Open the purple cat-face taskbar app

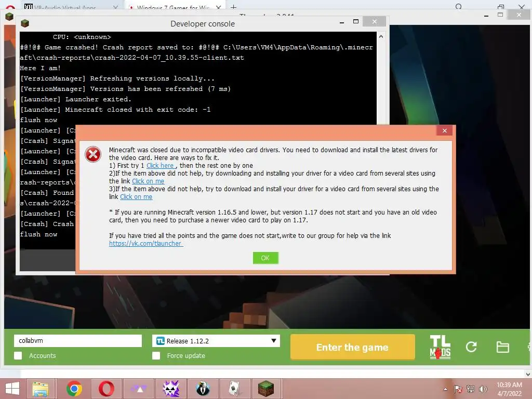coord(171,389)
